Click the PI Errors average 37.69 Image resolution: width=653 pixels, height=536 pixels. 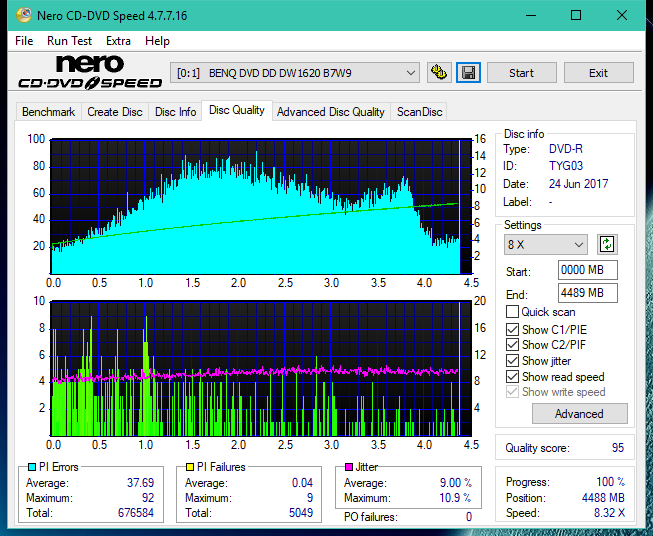click(x=140, y=482)
